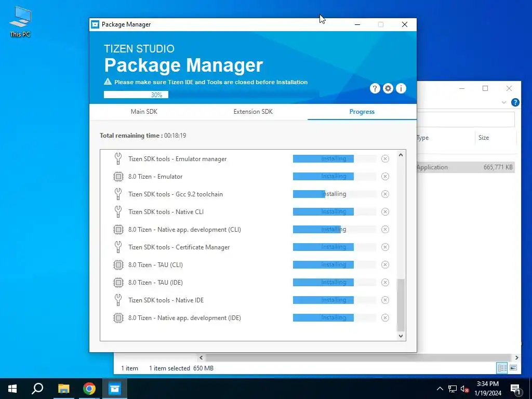Screen dimensions: 532x399
Task: Open the Package Manager help icon
Action: [x=375, y=88]
